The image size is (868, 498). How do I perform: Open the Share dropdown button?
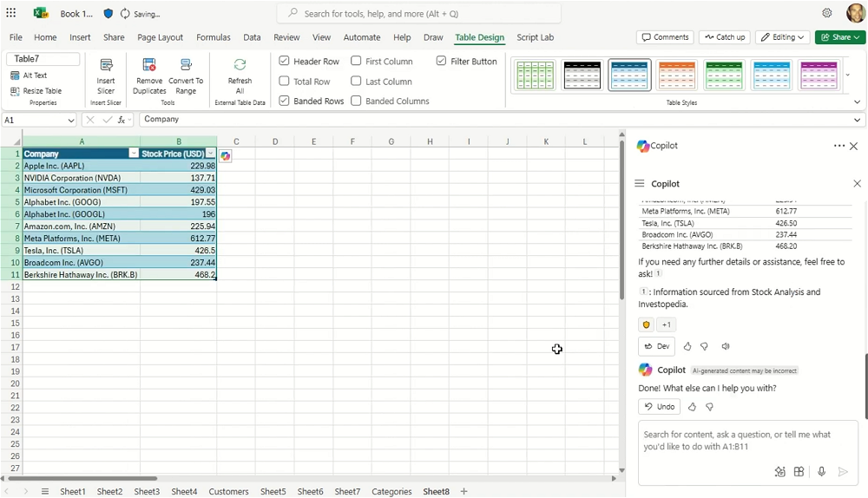(839, 37)
